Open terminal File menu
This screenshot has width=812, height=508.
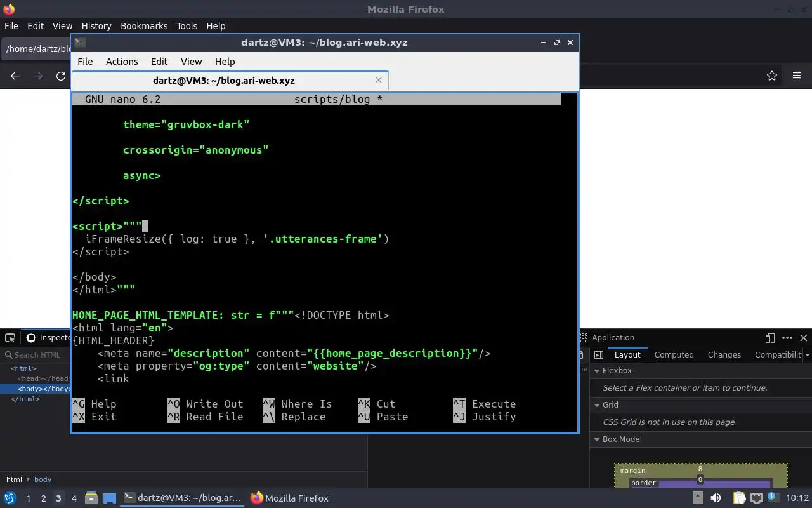coord(85,62)
